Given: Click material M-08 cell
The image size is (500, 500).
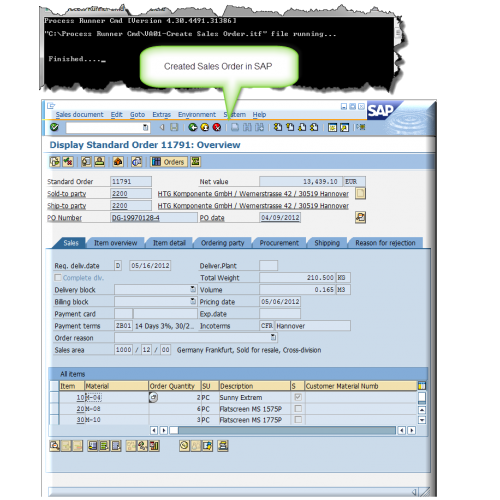Looking at the screenshot, I should (116, 409).
